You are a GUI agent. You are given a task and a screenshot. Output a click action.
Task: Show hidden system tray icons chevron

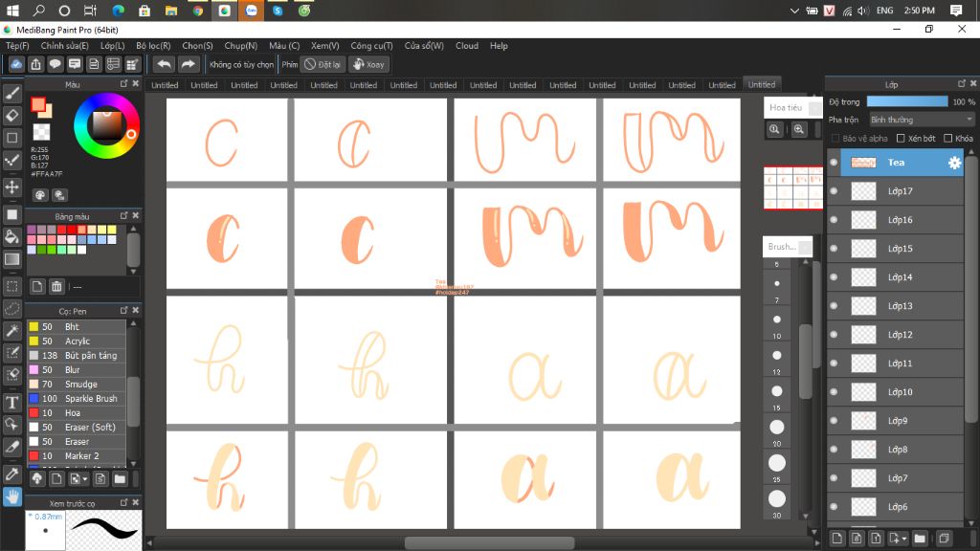click(x=794, y=11)
